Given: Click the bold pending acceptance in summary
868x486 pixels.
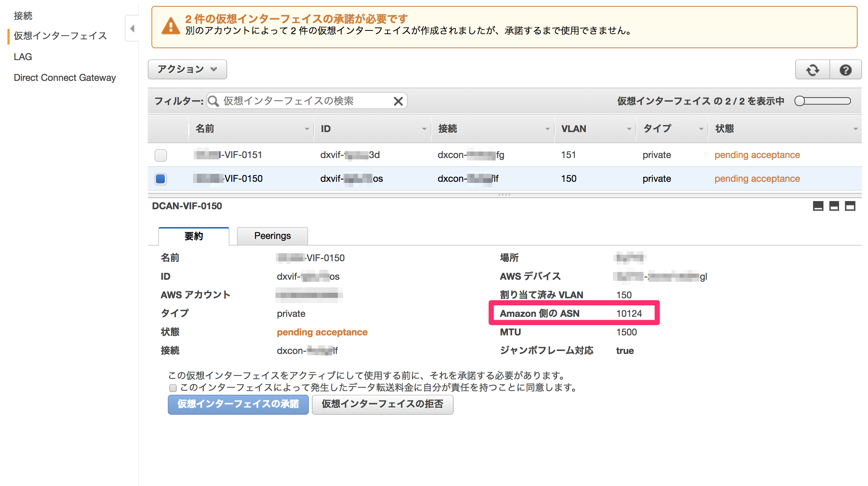Looking at the screenshot, I should click(x=322, y=332).
